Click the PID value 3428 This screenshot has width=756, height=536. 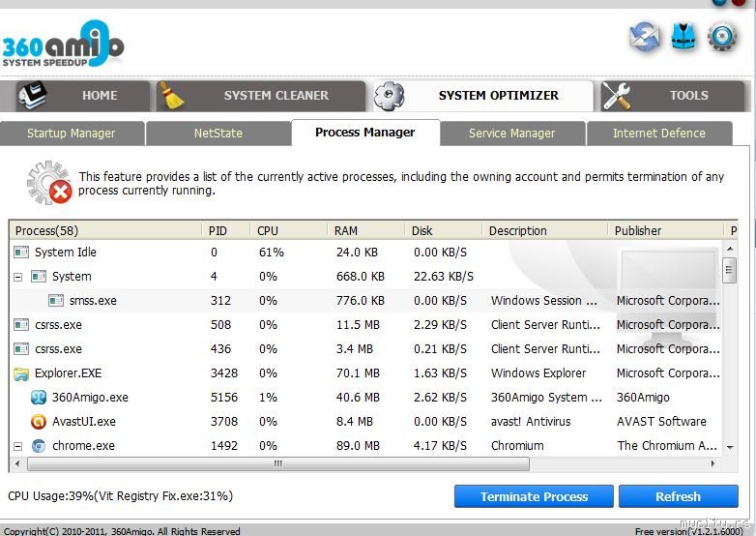point(224,373)
